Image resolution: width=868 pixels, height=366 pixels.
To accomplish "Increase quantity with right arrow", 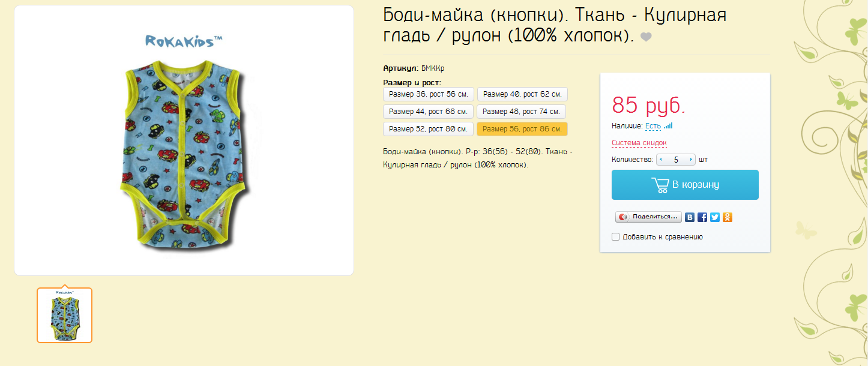I will tap(691, 160).
